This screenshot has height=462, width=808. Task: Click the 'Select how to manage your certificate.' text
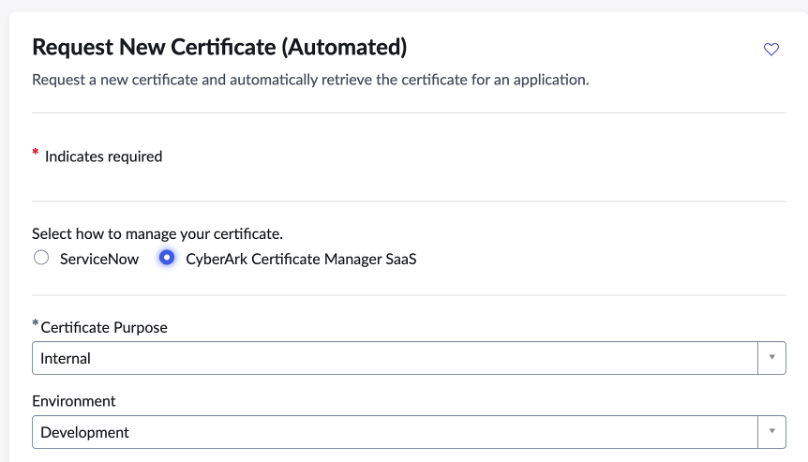point(157,233)
